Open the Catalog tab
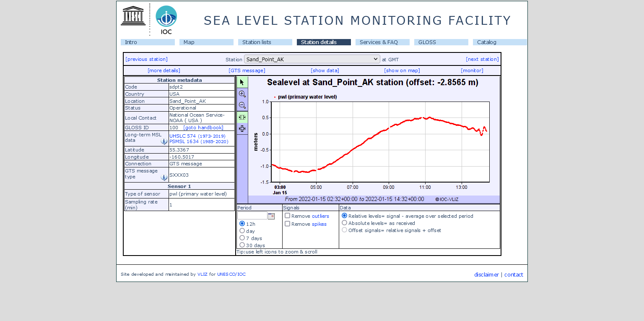The height and width of the screenshot is (321, 644). [x=500, y=42]
